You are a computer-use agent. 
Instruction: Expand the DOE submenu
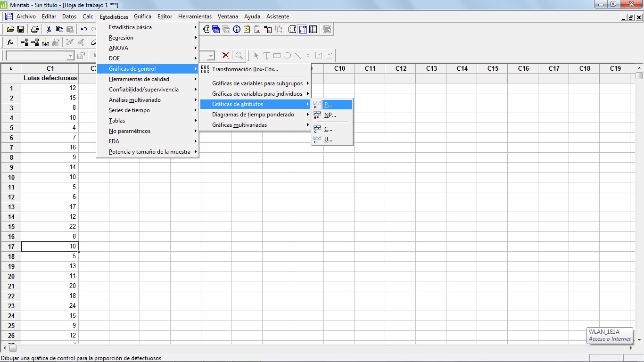pyautogui.click(x=148, y=58)
